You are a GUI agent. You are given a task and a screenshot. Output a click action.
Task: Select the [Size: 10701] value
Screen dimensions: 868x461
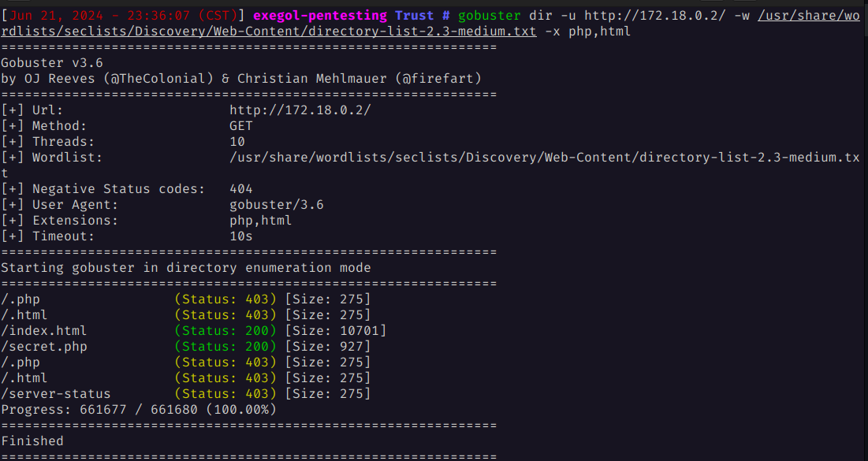(x=336, y=331)
